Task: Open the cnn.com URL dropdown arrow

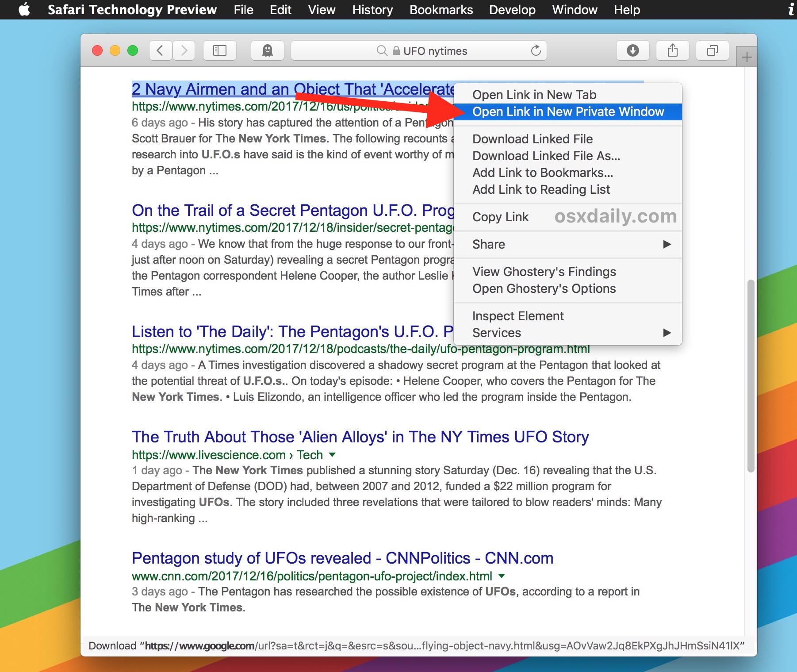Action: click(x=502, y=576)
